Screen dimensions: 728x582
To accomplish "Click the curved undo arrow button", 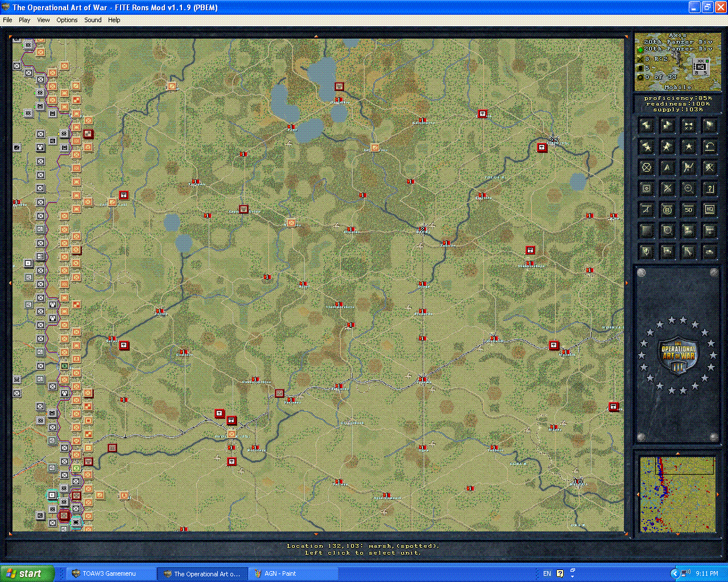I will (709, 147).
